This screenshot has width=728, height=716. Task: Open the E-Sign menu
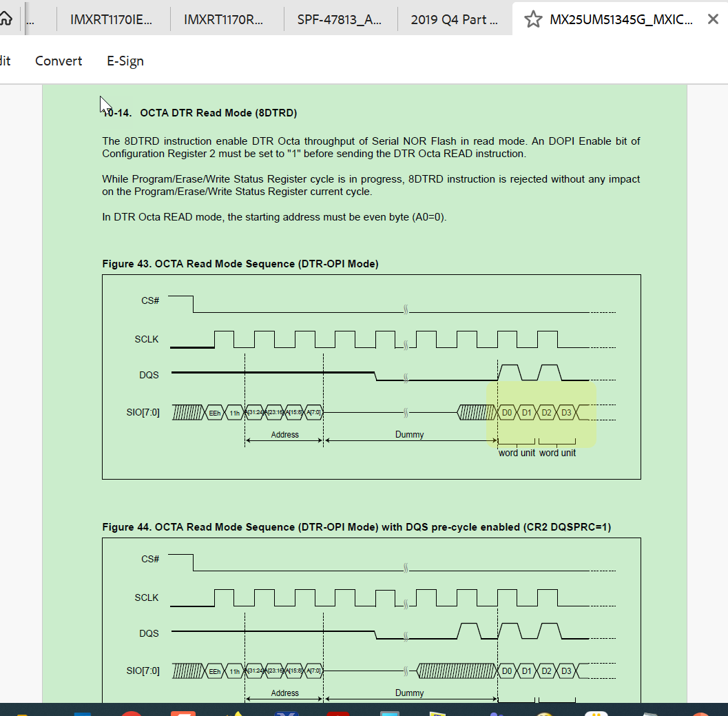pos(125,61)
